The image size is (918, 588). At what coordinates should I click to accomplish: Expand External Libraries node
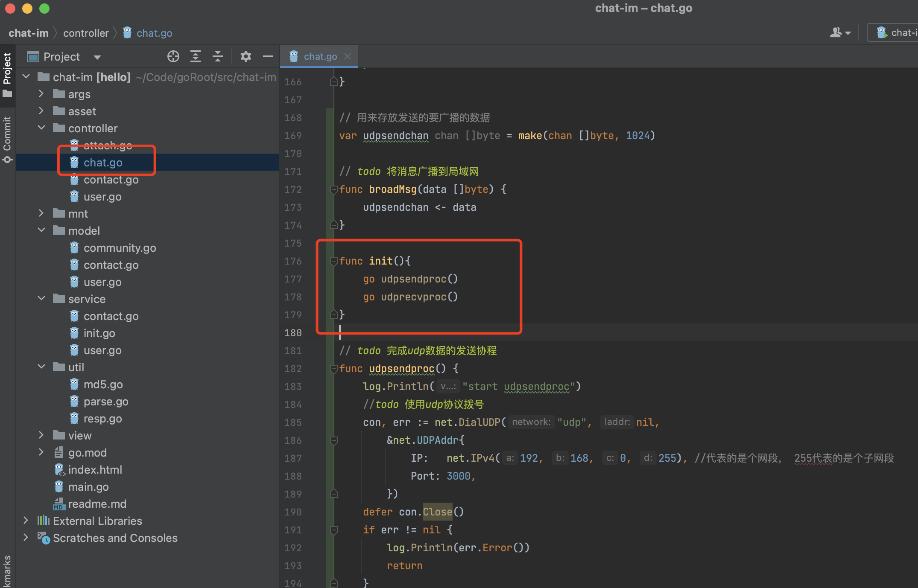(26, 521)
